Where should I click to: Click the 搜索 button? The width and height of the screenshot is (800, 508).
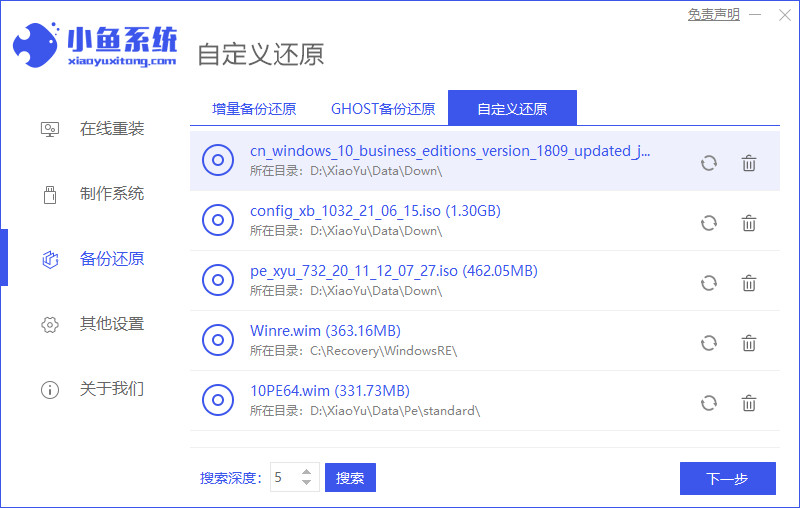[x=350, y=478]
